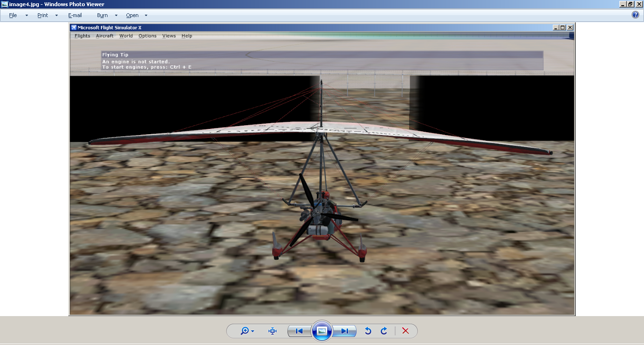The width and height of the screenshot is (644, 345).
Task: Delete the picture with the red X icon
Action: pos(405,331)
